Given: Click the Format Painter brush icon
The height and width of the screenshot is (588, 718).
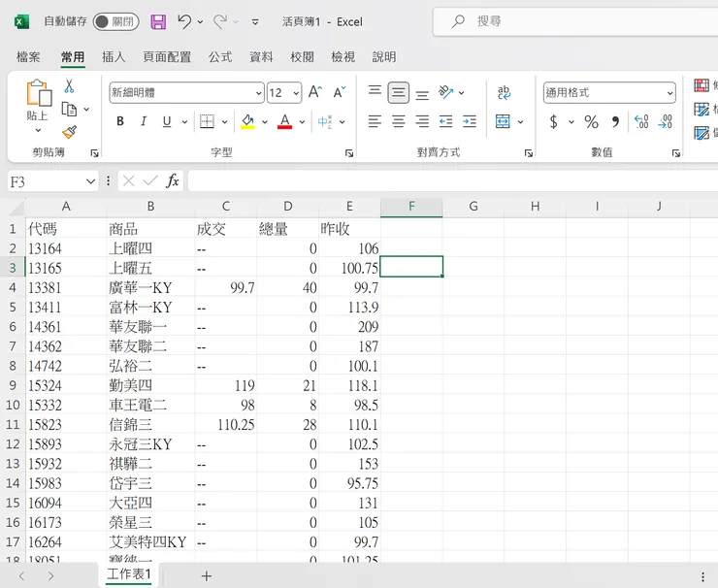Looking at the screenshot, I should click(x=69, y=132).
